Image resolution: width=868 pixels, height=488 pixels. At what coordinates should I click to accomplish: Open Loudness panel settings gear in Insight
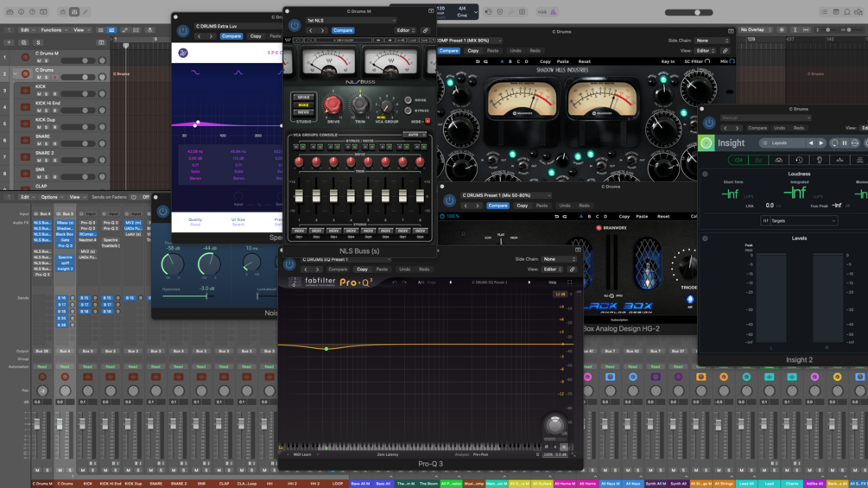[705, 174]
